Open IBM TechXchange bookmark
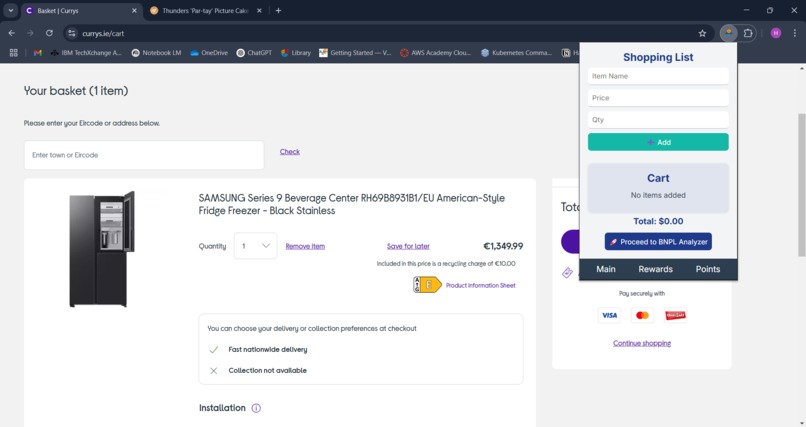The image size is (806, 427). [x=86, y=52]
